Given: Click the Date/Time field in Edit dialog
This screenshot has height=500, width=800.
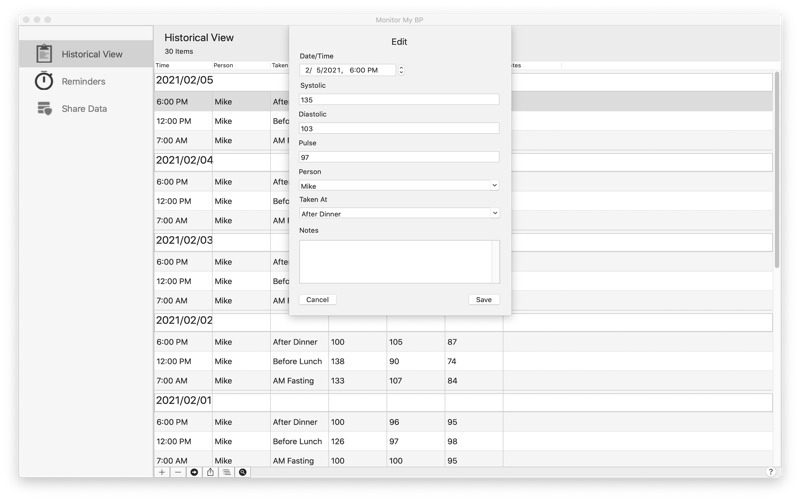Looking at the screenshot, I should pyautogui.click(x=348, y=70).
